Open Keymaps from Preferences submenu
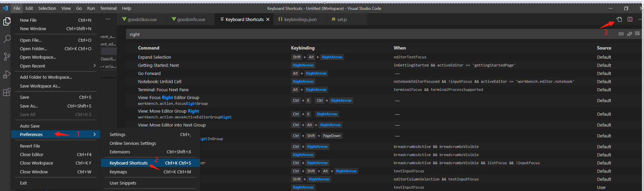 click(150, 172)
